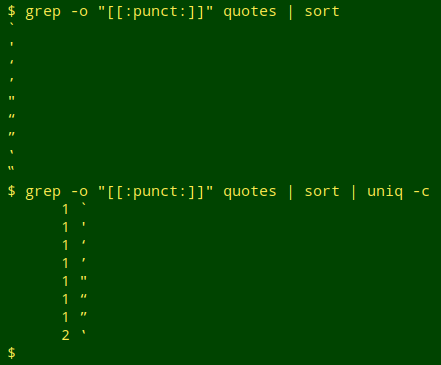Click the pipe symbol right before uniq
441x365 pixels.
pos(353,192)
